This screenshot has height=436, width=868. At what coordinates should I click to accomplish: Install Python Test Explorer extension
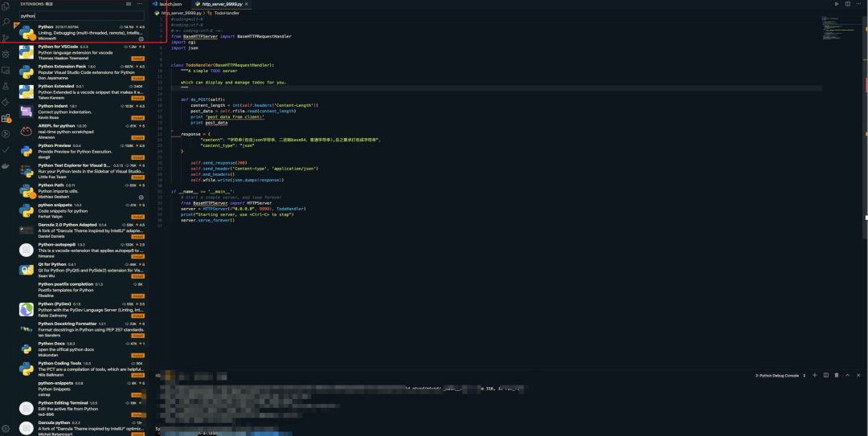point(138,177)
